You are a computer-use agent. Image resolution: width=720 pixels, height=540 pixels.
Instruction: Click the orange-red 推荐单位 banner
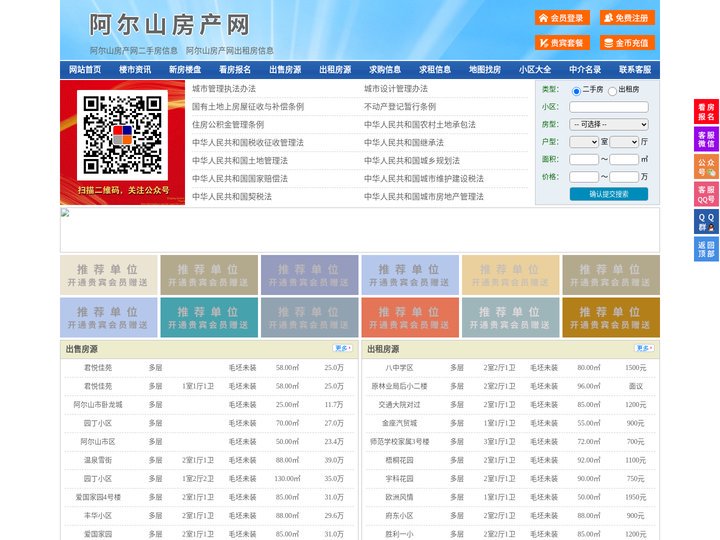(x=410, y=317)
